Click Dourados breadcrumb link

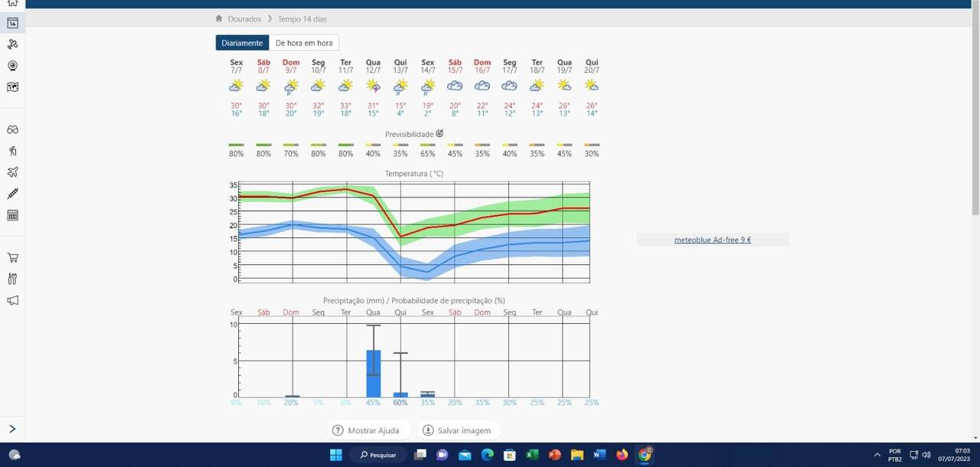click(x=244, y=19)
